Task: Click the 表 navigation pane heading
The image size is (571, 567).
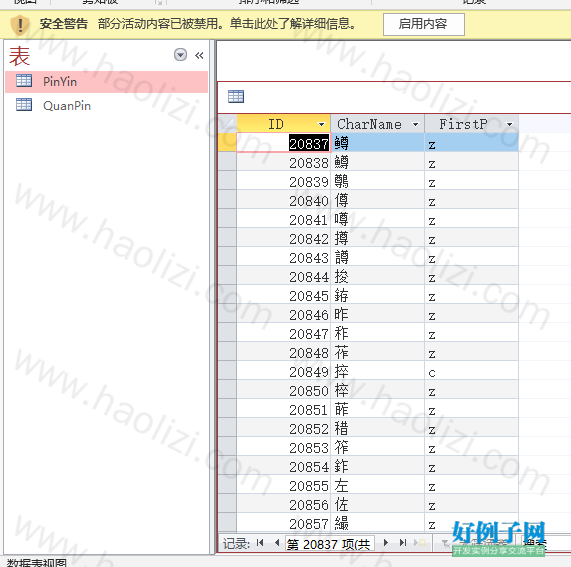Action: [19, 56]
